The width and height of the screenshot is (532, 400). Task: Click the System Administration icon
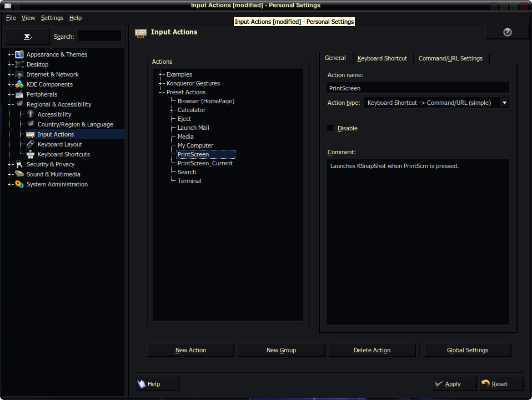19,184
